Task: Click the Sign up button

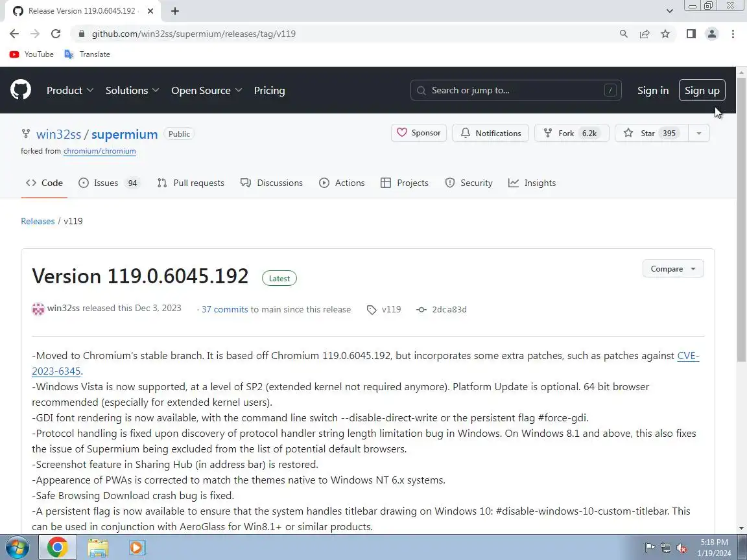Action: pyautogui.click(x=702, y=91)
